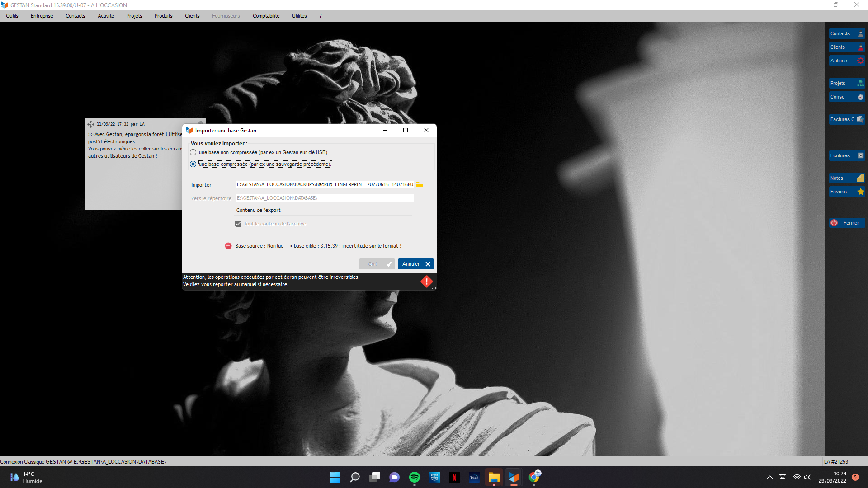The image size is (868, 488).
Task: Click the Annuler button
Action: (415, 264)
